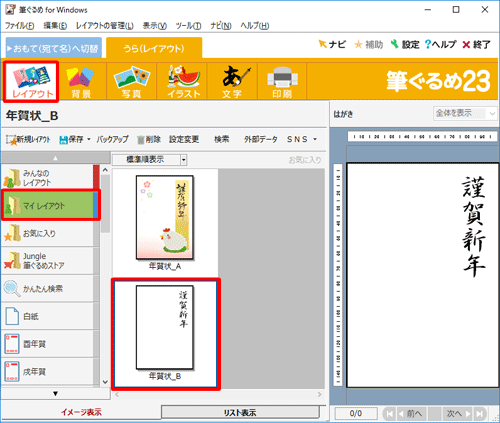Open the レイアウトの管理 menu
The height and width of the screenshot is (423, 500).
tap(105, 26)
